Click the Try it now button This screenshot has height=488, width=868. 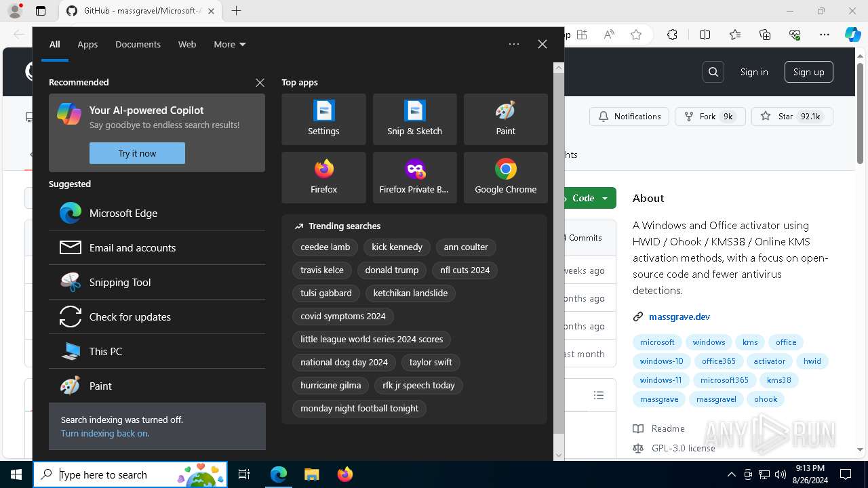tap(137, 153)
